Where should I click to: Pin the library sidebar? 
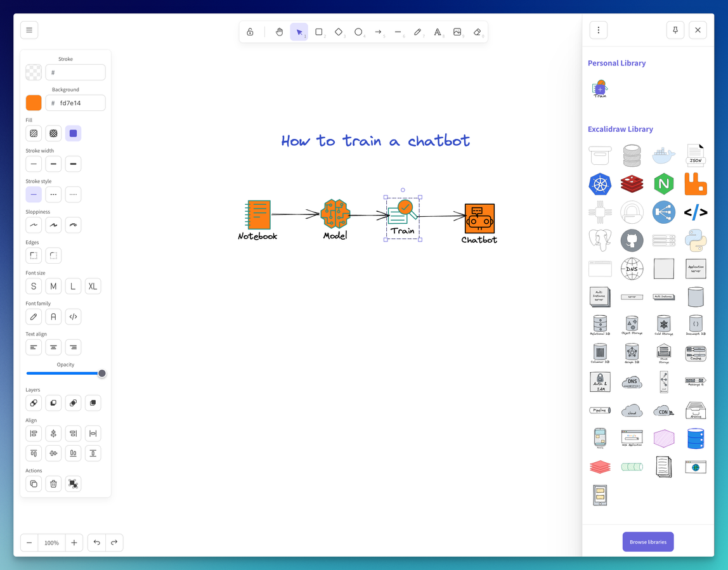click(675, 30)
